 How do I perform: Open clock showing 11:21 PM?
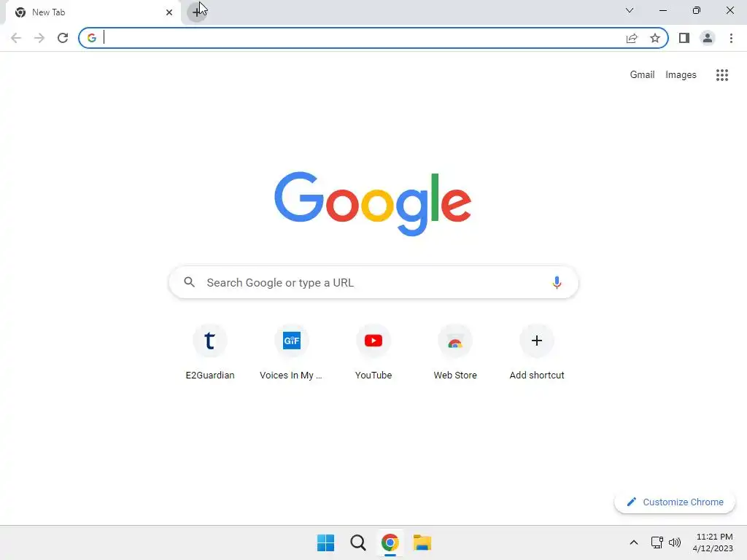[x=713, y=542]
